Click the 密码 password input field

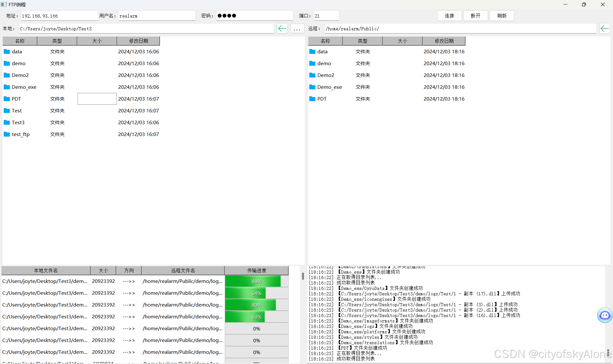click(254, 16)
